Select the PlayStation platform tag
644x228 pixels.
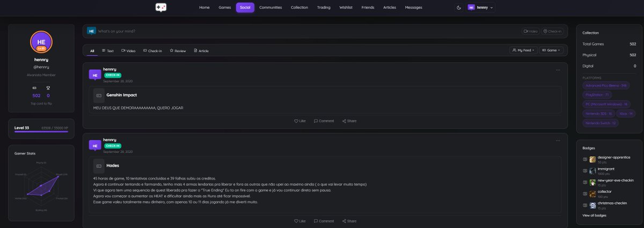coord(597,95)
